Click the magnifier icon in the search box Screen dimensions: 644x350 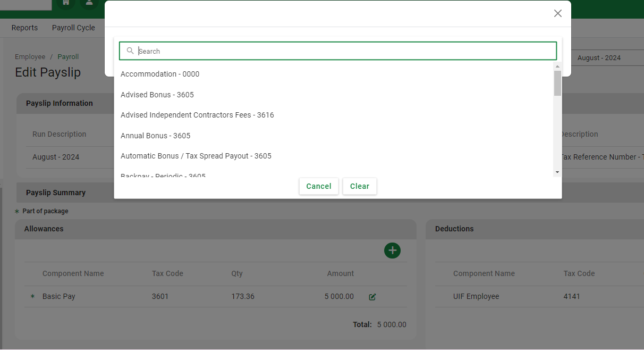click(130, 51)
